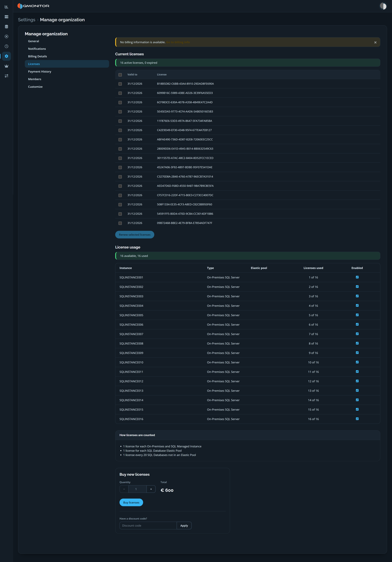Dismiss the no billing information banner
Viewport: 392px width, 562px height.
(375, 42)
